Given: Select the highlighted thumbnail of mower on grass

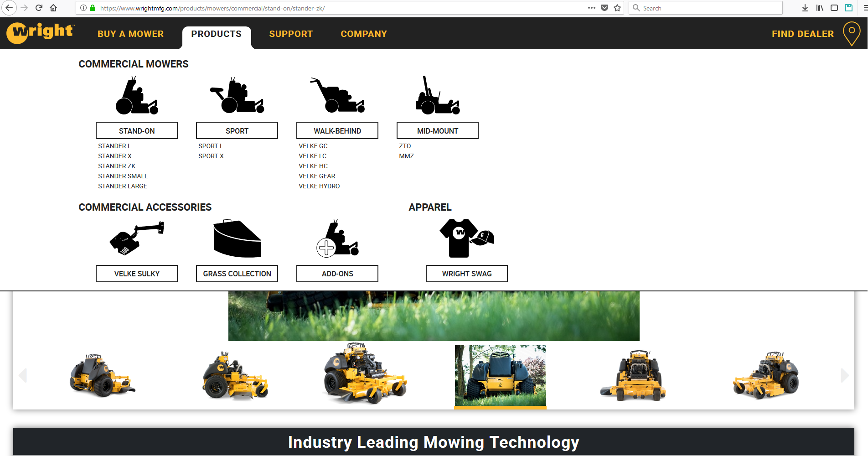Looking at the screenshot, I should [501, 376].
